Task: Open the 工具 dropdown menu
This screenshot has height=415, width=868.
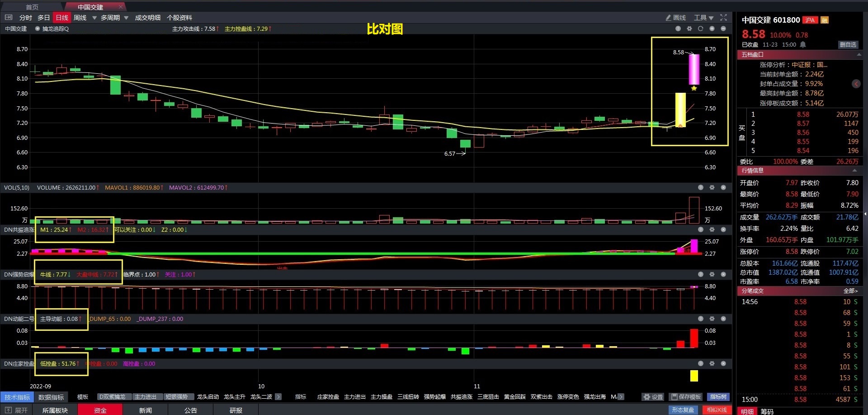Action: (703, 18)
